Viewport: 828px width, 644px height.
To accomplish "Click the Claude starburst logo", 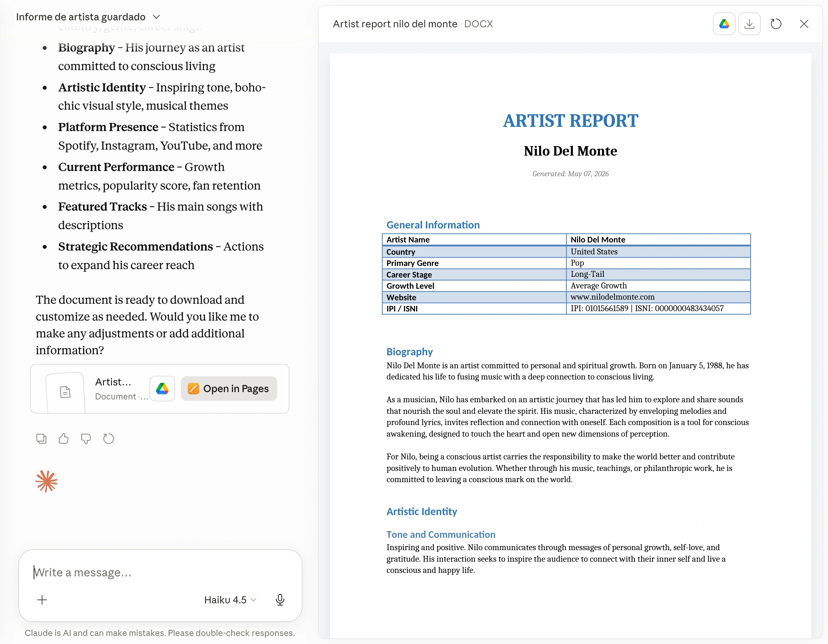I will coord(46,481).
